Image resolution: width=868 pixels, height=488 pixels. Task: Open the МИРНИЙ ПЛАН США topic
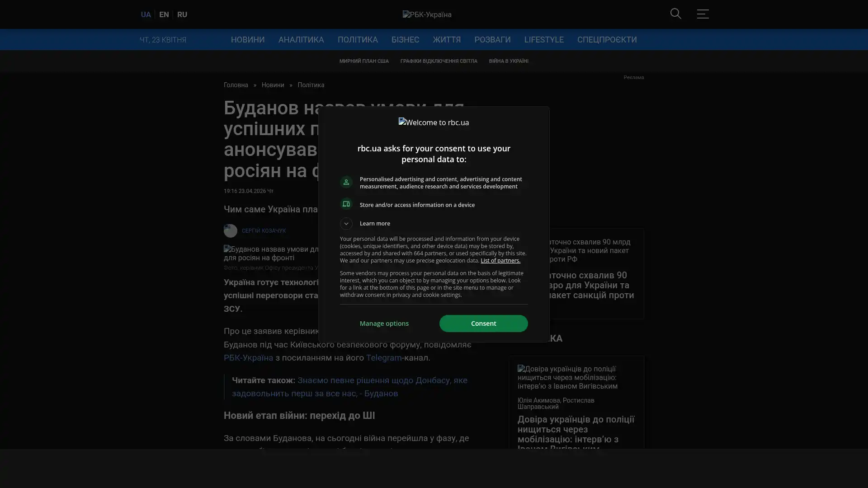click(364, 61)
